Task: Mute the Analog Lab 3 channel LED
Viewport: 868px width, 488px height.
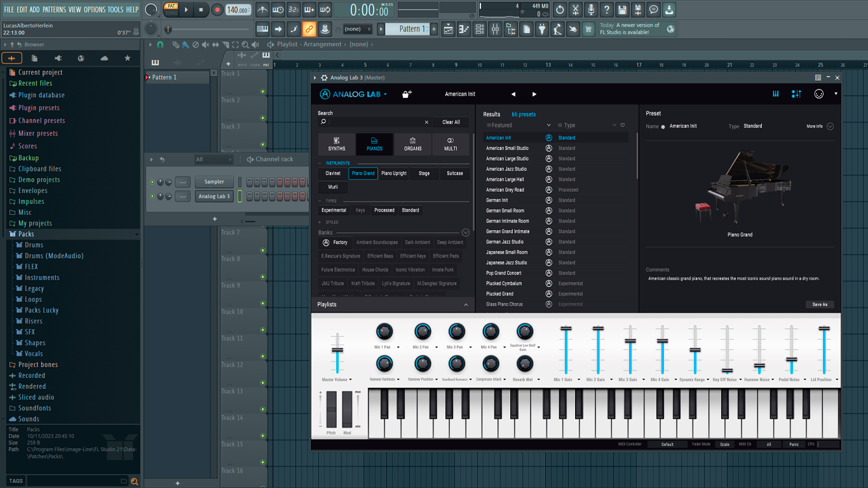Action: coord(152,196)
